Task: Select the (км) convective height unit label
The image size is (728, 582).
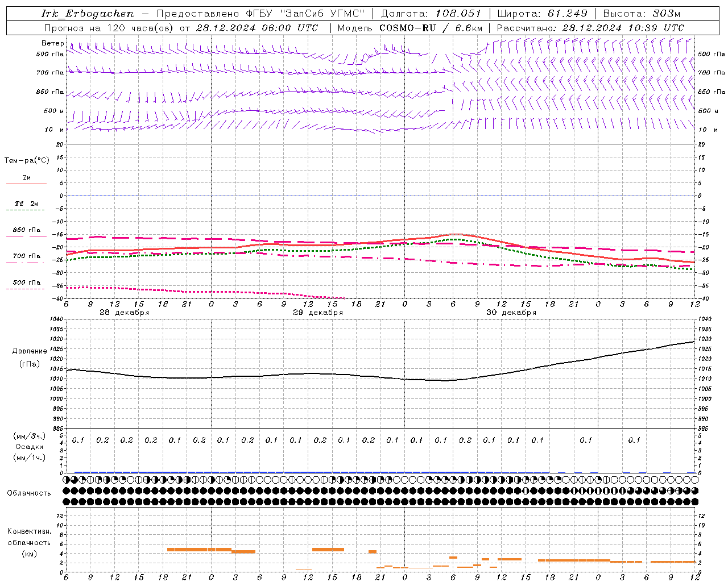Action: (29, 554)
